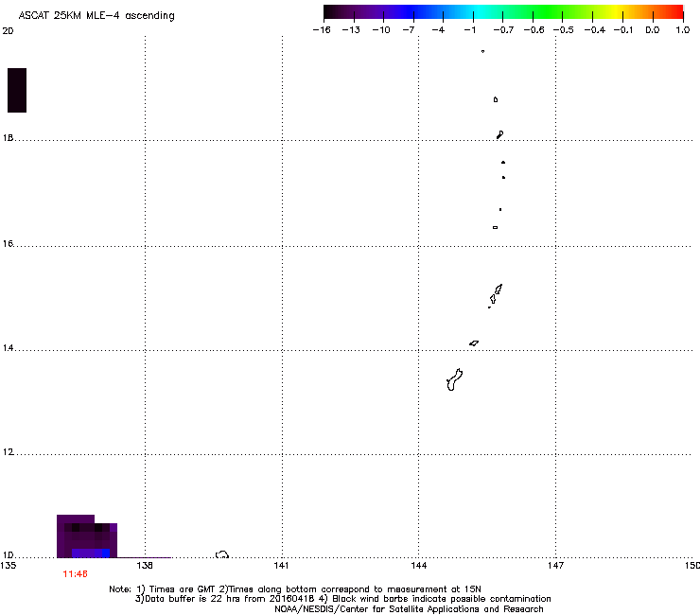Click the dark data rectangle near 19N
This screenshot has height=615, width=700.
coord(17,90)
